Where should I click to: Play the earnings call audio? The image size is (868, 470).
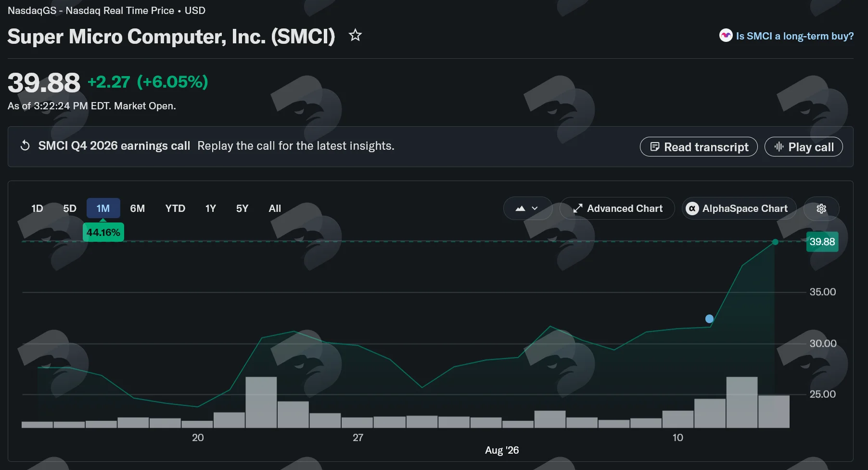tap(804, 147)
